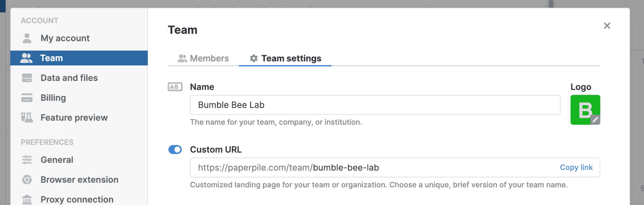
Task: Click the Feature preview flask icon
Action: 27,118
